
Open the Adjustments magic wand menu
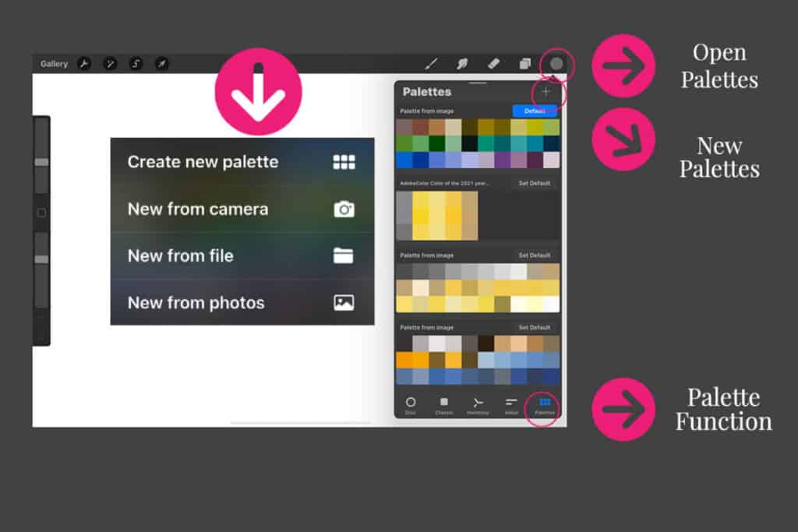(110, 64)
